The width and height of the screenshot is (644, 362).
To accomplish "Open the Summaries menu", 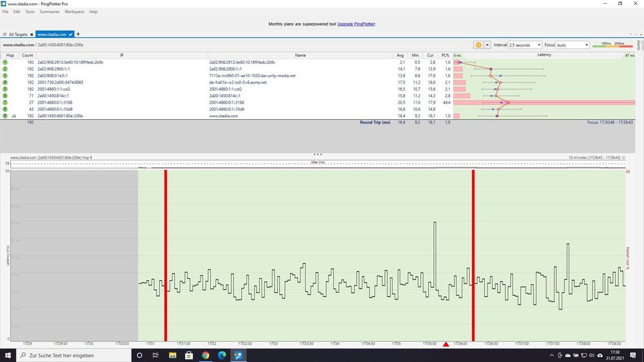I will [x=49, y=12].
